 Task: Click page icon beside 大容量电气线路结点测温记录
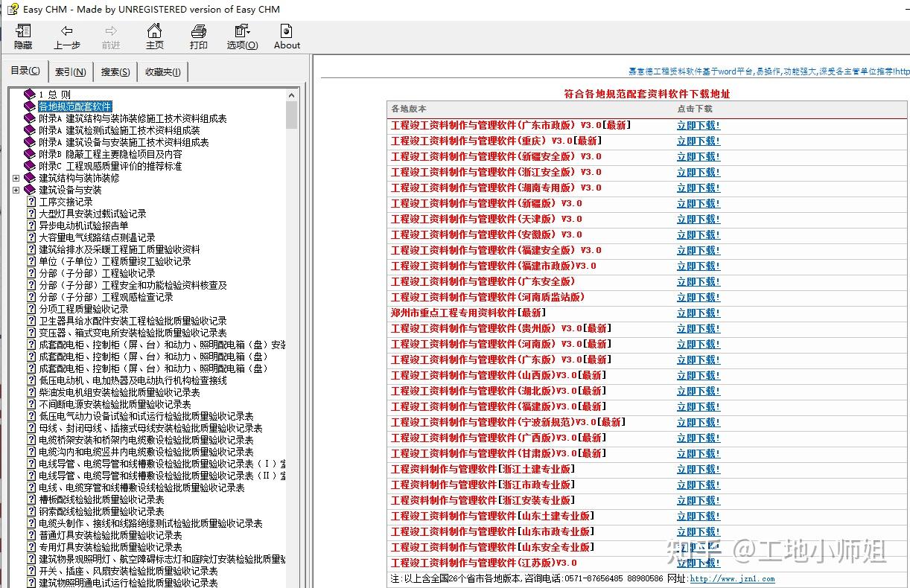(31, 237)
